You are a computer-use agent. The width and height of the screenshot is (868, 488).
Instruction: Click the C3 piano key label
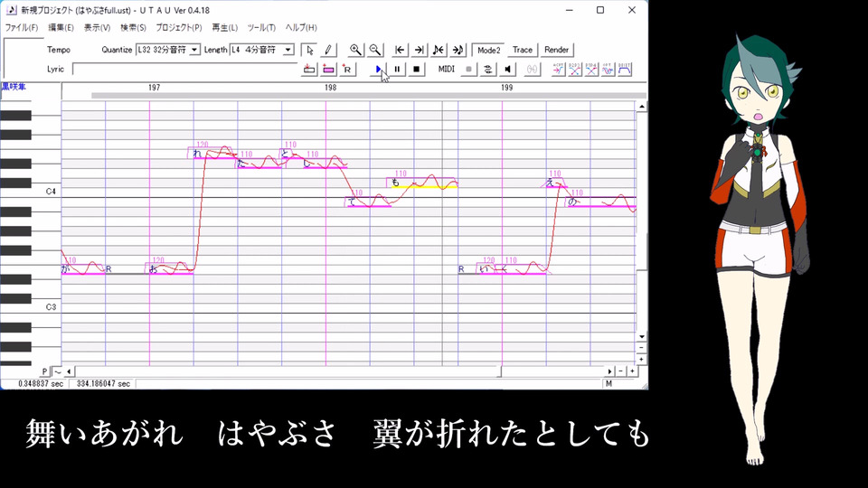click(x=51, y=307)
